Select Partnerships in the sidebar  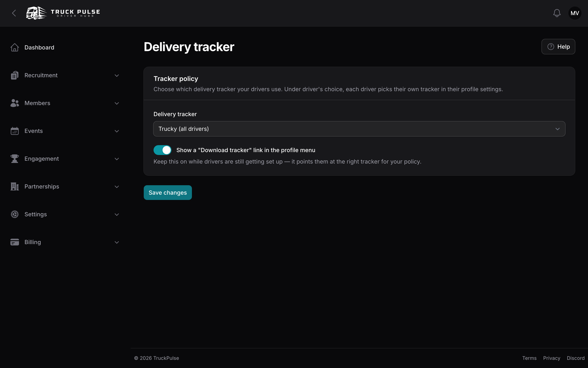[42, 186]
